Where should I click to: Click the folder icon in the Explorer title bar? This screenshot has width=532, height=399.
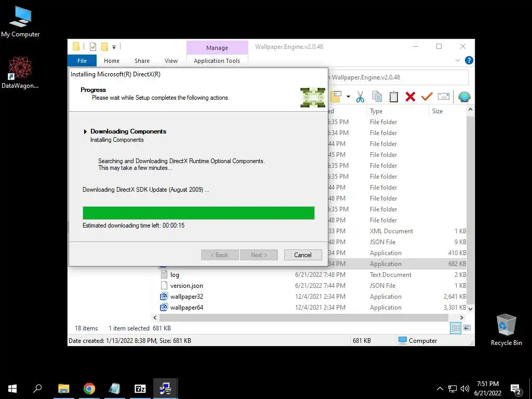tap(76, 46)
